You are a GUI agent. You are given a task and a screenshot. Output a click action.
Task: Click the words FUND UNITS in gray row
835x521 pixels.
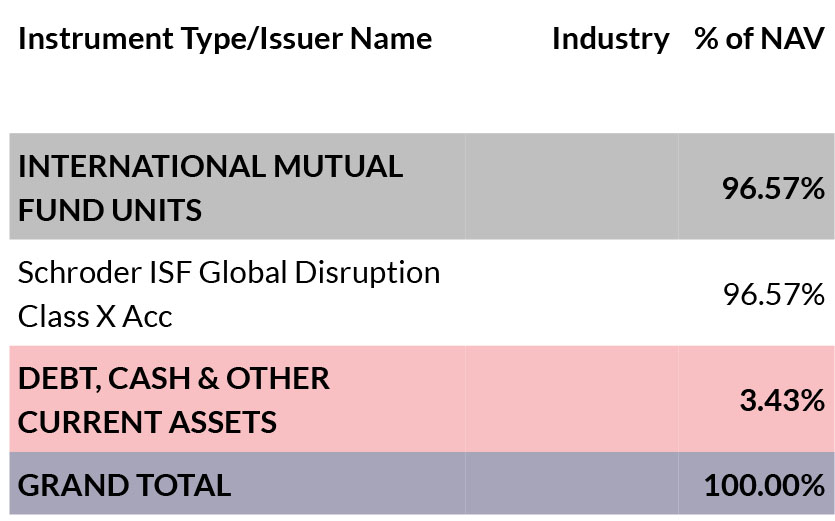(x=110, y=209)
